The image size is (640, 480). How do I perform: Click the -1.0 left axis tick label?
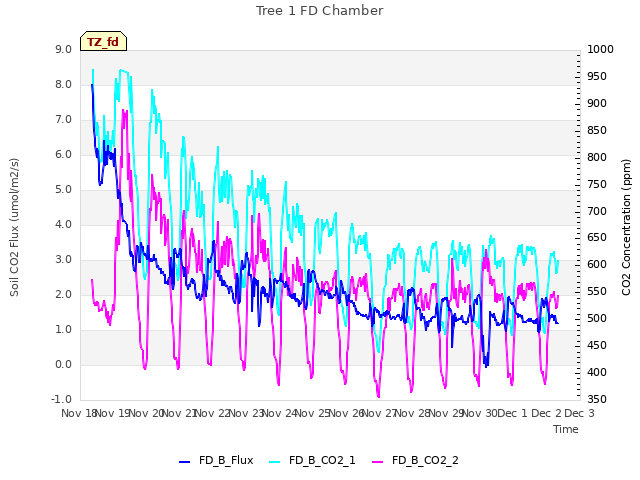(61, 399)
